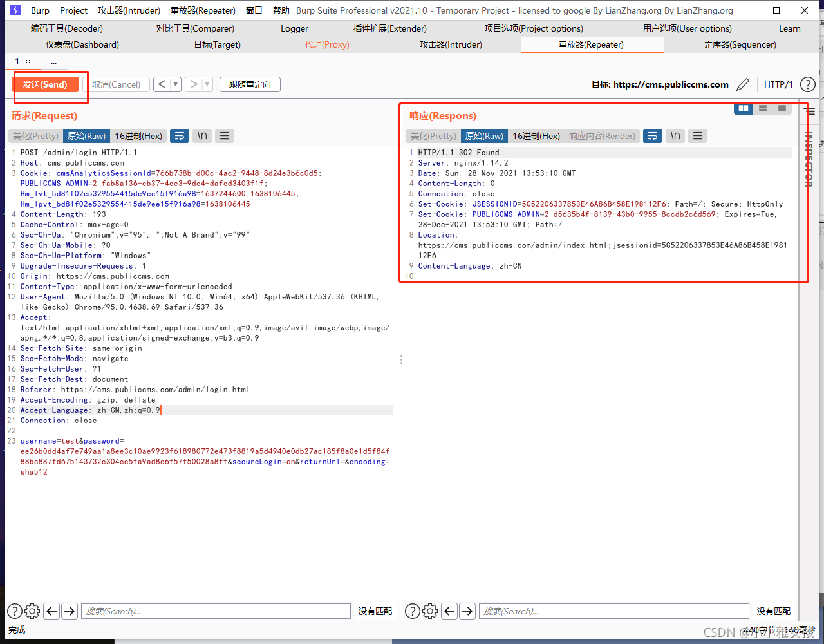Switch to 项目选项(Project options) tab
Screen dimensions: 824x644
pyautogui.click(x=534, y=28)
